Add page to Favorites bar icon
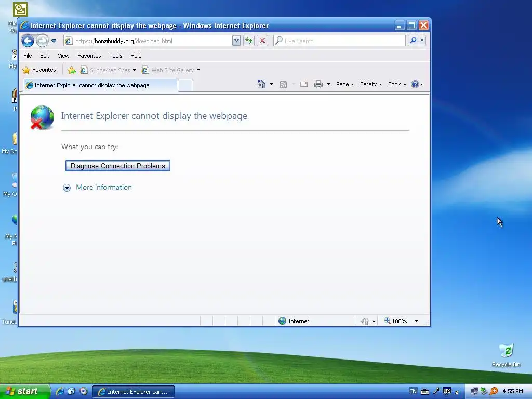 pos(71,70)
